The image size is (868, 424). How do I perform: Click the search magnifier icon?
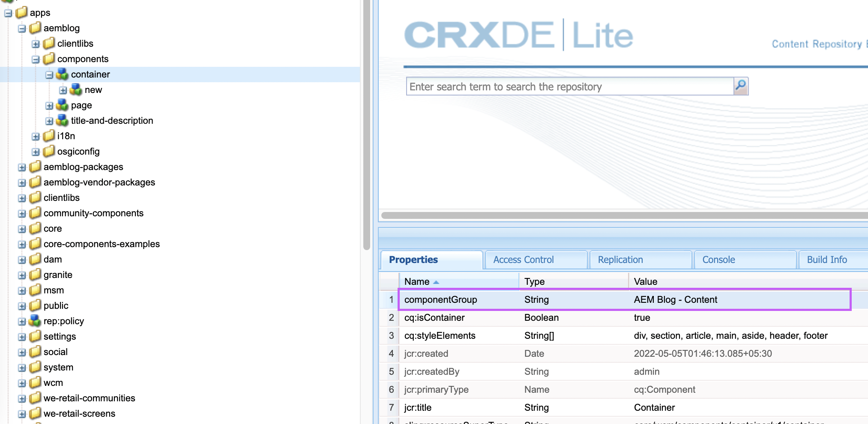pyautogui.click(x=741, y=86)
